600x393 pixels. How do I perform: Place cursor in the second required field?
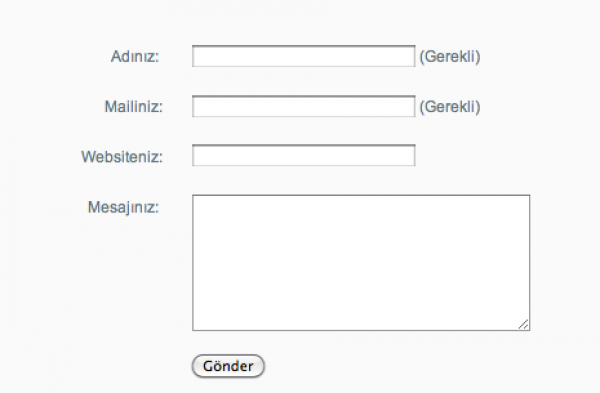point(303,106)
